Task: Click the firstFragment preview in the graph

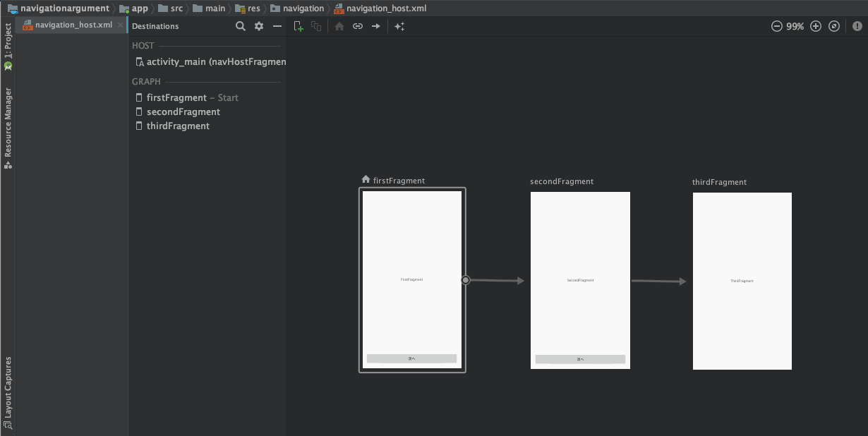Action: [412, 279]
